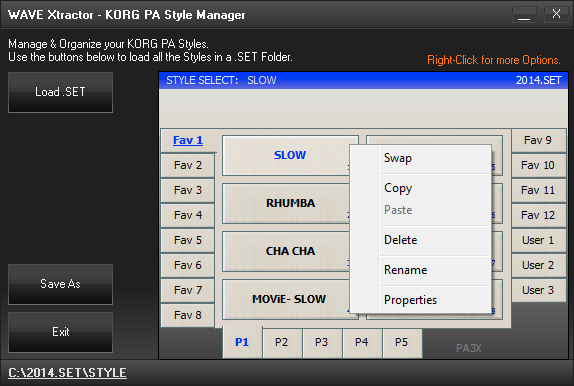Select the User 3 bank
This screenshot has height=386, width=574.
(x=538, y=290)
